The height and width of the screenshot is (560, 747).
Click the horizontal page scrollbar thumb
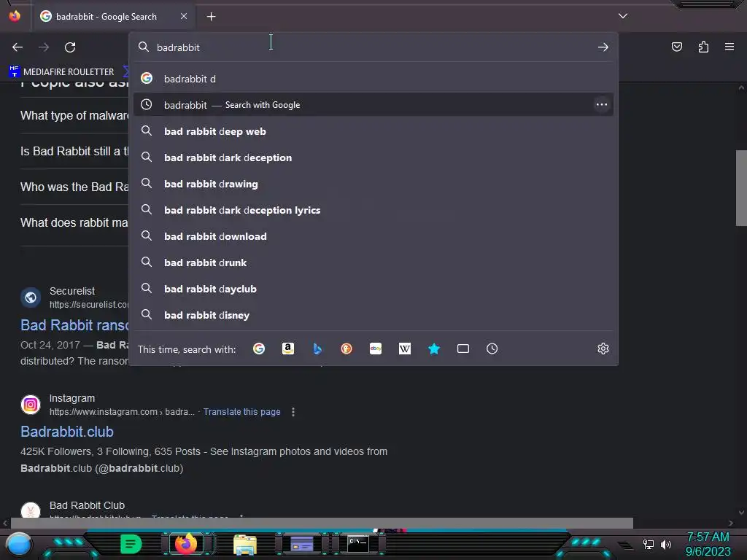pyautogui.click(x=322, y=523)
